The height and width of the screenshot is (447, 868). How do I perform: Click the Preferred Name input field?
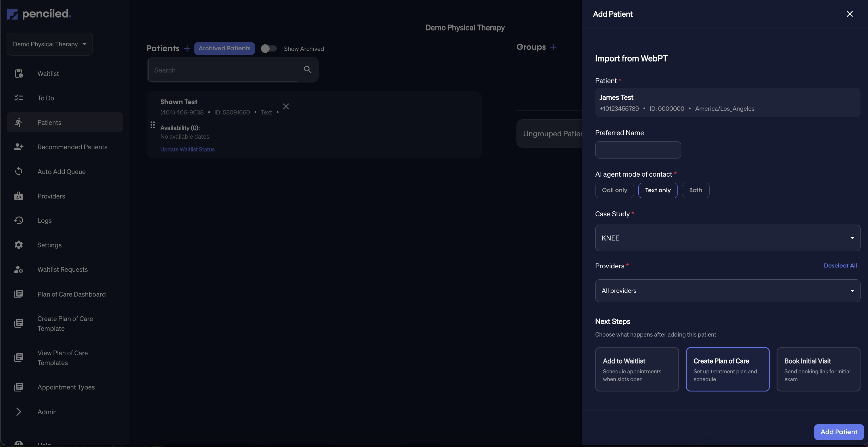pos(637,150)
